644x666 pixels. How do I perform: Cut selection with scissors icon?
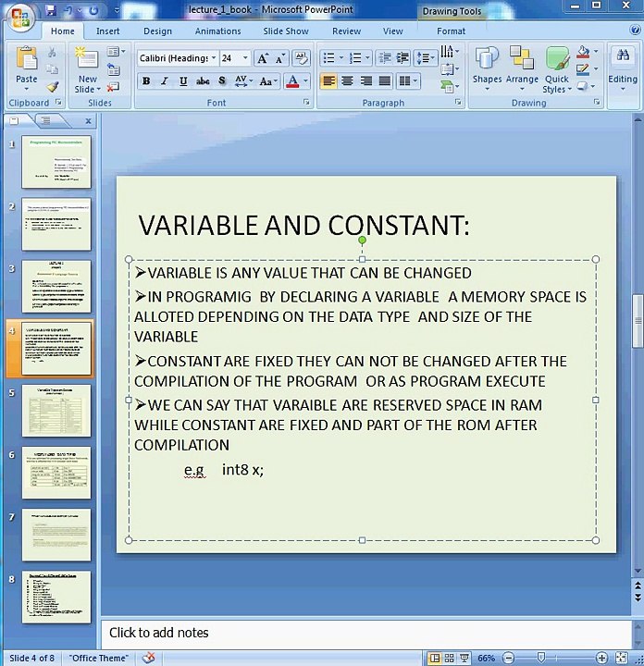tap(52, 53)
